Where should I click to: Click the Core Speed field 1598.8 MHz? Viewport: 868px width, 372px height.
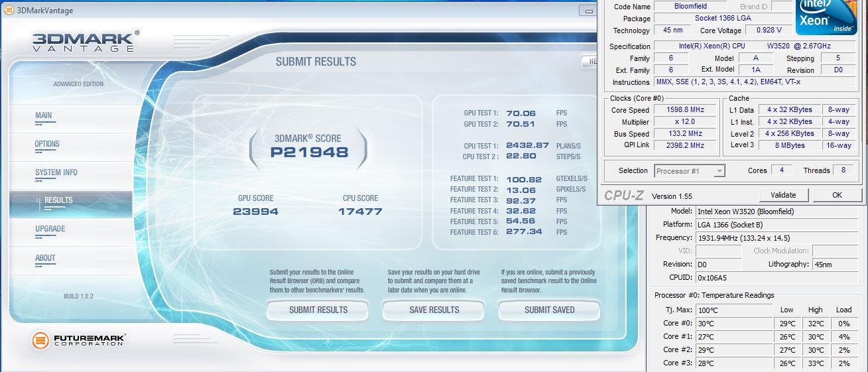[686, 110]
